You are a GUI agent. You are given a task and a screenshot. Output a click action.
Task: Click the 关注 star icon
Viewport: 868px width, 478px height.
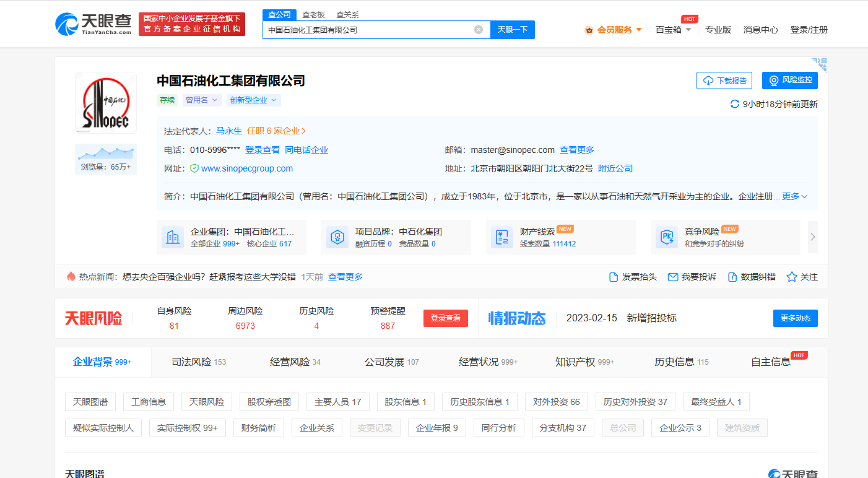click(791, 277)
